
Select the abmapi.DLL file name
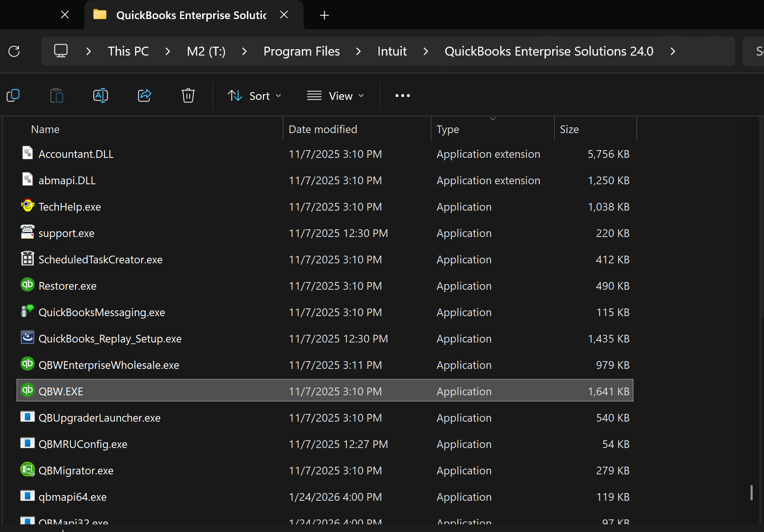point(67,181)
